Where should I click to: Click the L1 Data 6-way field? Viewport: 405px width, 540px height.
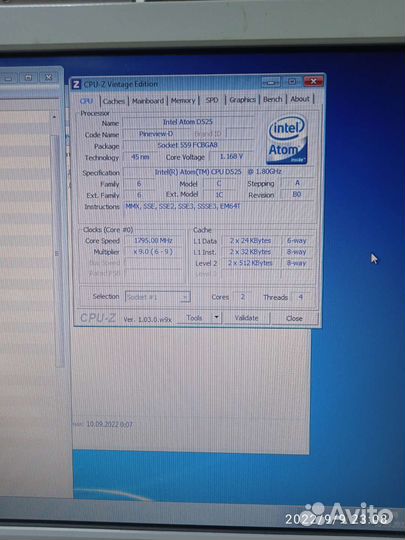(297, 241)
